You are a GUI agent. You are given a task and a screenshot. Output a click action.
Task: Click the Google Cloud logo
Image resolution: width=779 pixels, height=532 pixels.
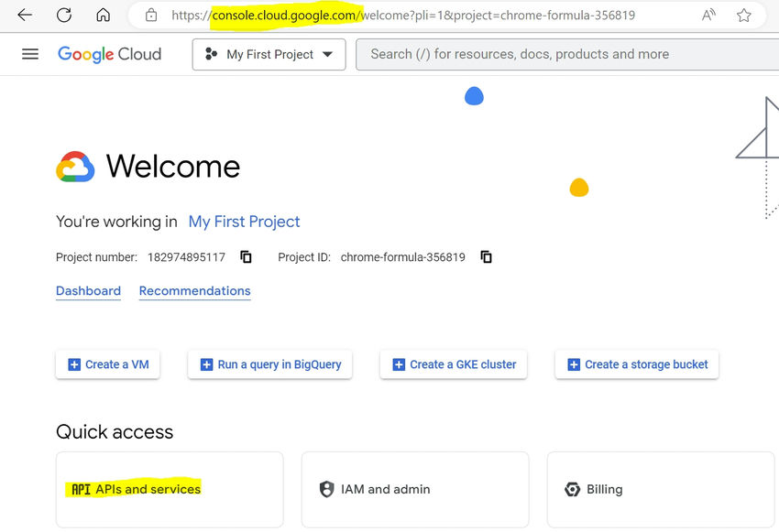pyautogui.click(x=109, y=54)
